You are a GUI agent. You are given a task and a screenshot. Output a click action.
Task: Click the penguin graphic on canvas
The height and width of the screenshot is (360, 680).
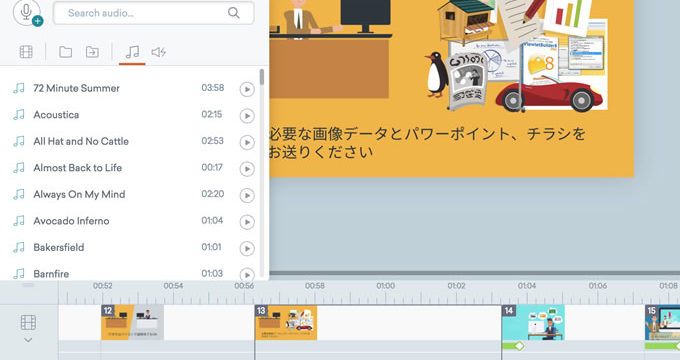coord(435,74)
